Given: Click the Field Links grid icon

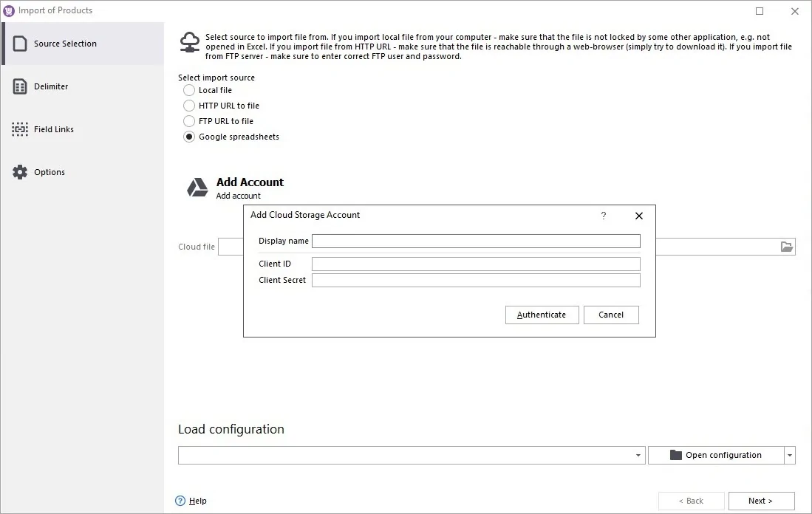Looking at the screenshot, I should click(19, 128).
